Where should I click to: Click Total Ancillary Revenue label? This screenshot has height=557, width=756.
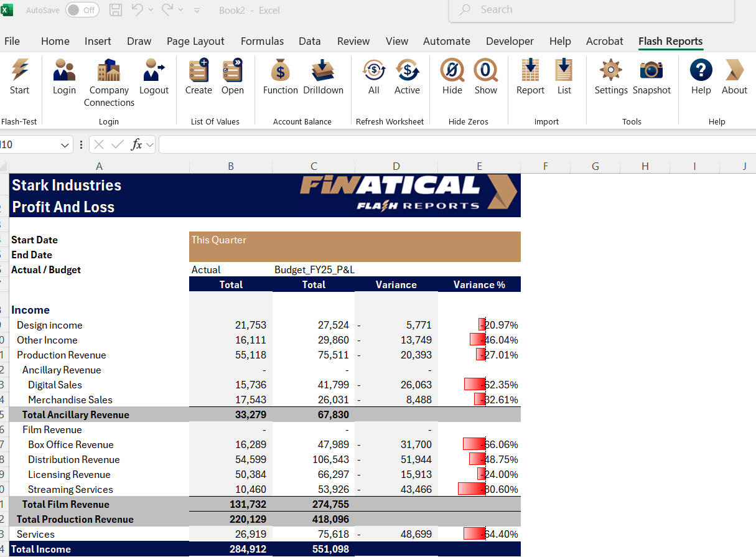click(x=76, y=414)
